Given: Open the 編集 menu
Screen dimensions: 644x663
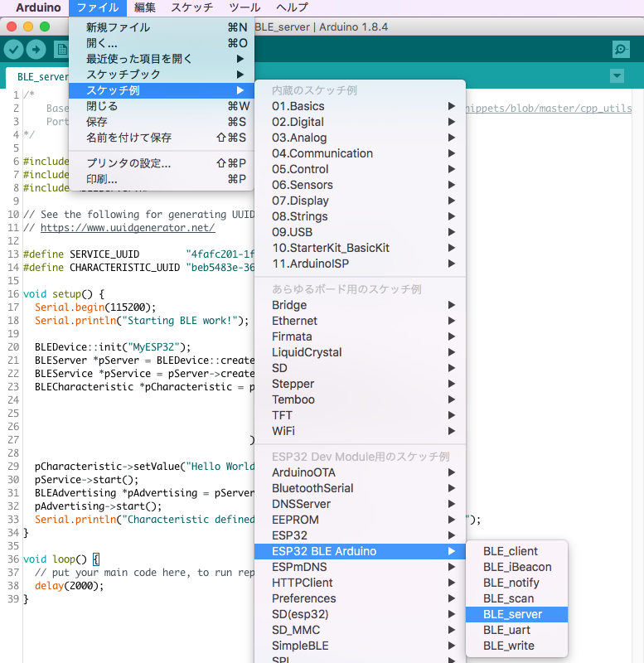Looking at the screenshot, I should pyautogui.click(x=145, y=7).
